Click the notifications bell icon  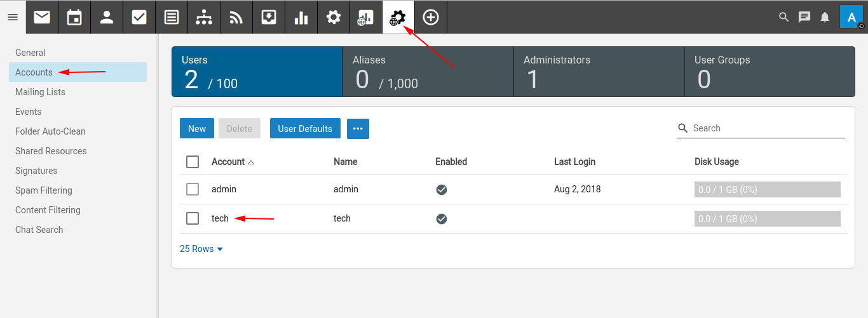[x=825, y=17]
